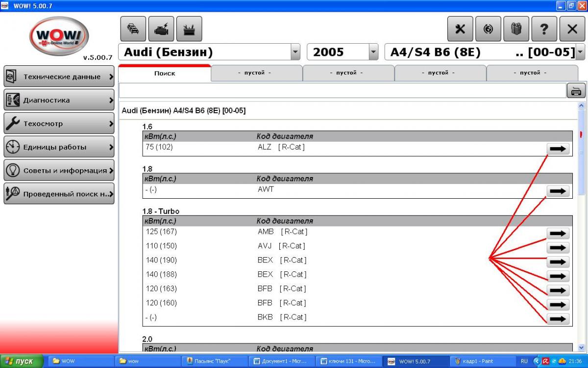Open the Техосмотр sidebar menu
The image size is (588, 368).
(59, 124)
